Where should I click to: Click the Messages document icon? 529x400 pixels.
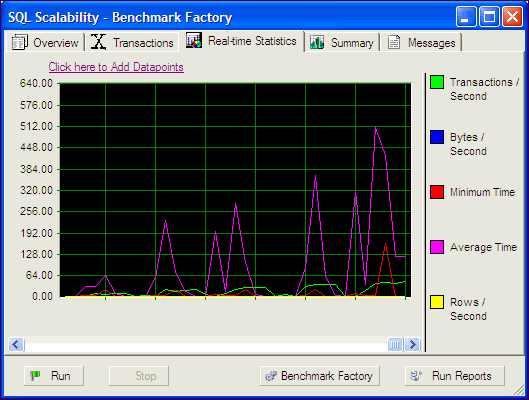point(394,42)
